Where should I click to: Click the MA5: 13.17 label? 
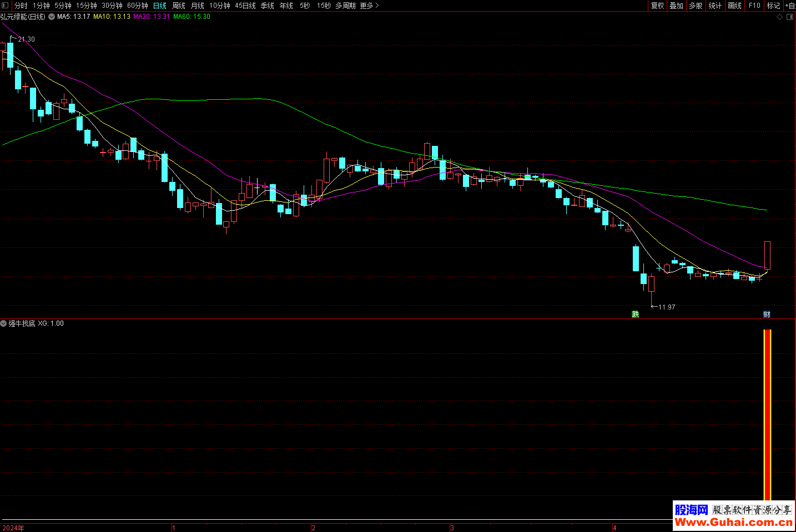click(73, 17)
